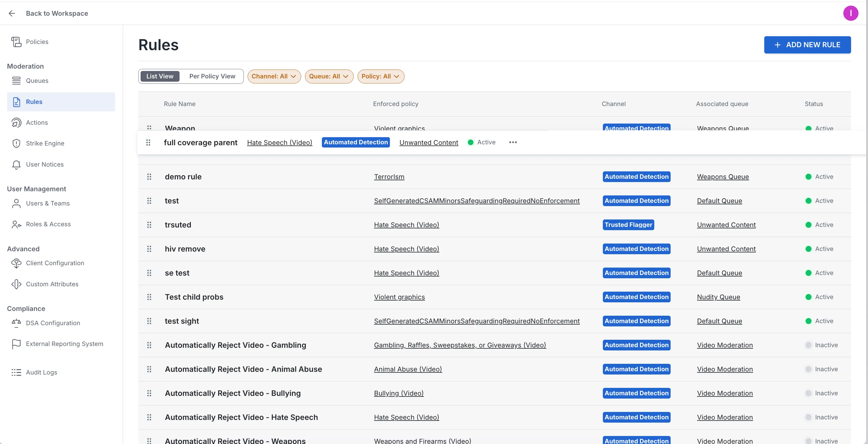The width and height of the screenshot is (868, 444).
Task: Open Roles & Access page
Action: coord(48,224)
